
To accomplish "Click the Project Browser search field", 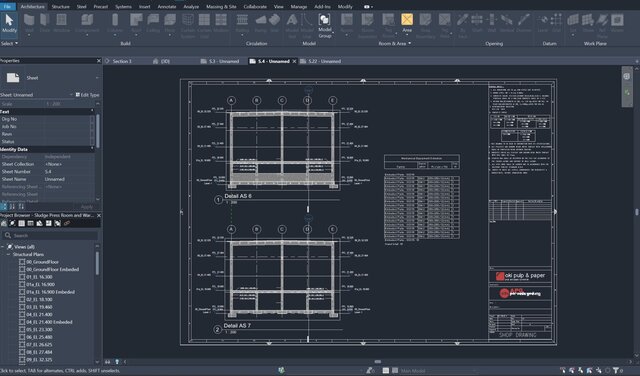I will tap(50, 236).
